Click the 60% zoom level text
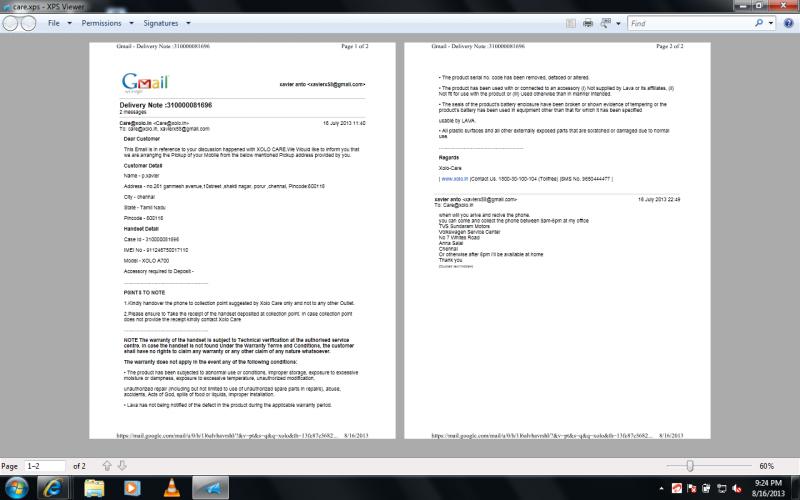This screenshot has width=800, height=500. pyautogui.click(x=766, y=466)
